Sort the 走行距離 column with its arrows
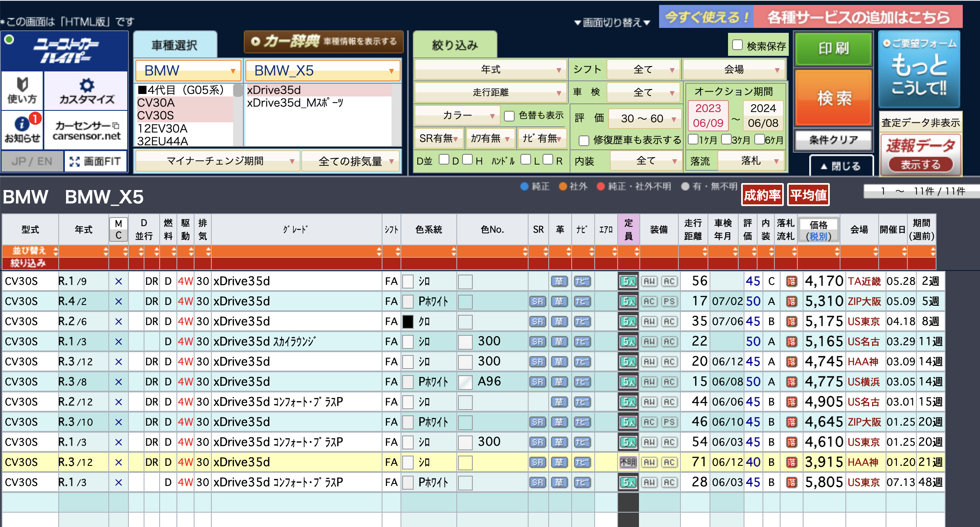The height and width of the screenshot is (527, 980). coord(704,251)
